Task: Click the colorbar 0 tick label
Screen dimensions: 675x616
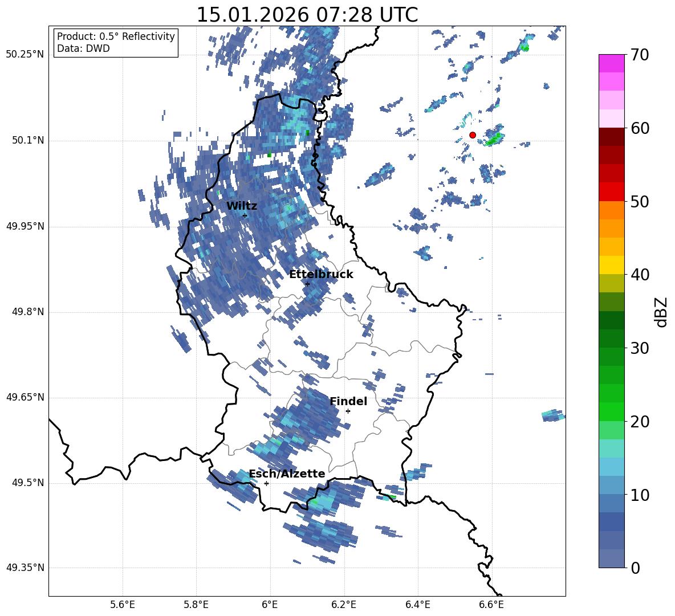Action: pos(636,568)
